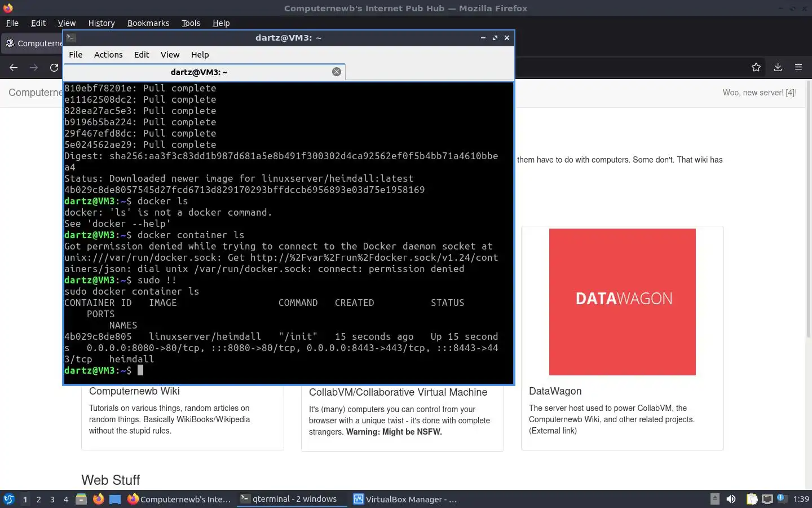Click the Computernewb site brand link
Screen dimensions: 812x508
[36, 93]
